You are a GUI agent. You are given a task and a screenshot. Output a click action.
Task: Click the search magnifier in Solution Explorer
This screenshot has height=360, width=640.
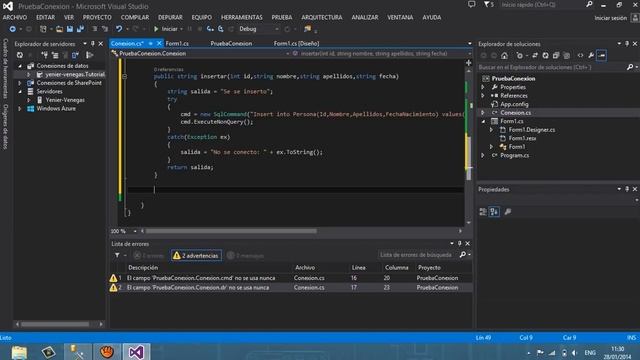[x=630, y=67]
